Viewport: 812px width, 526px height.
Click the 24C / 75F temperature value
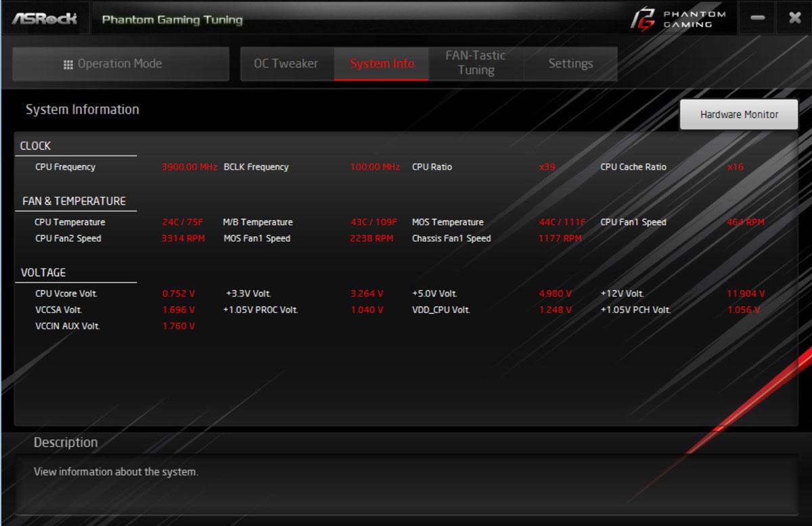[x=183, y=222]
